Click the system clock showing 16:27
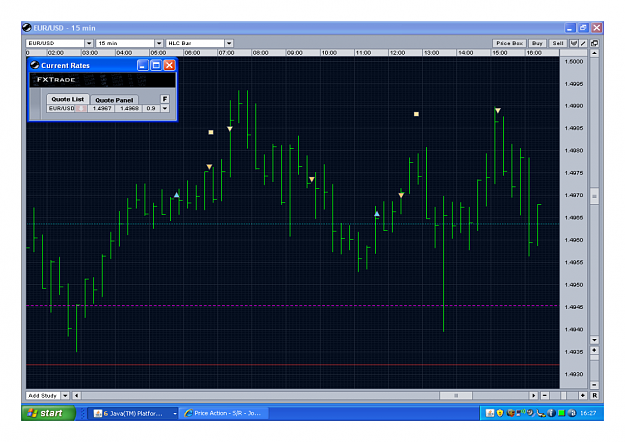625x442 pixels. pyautogui.click(x=588, y=413)
